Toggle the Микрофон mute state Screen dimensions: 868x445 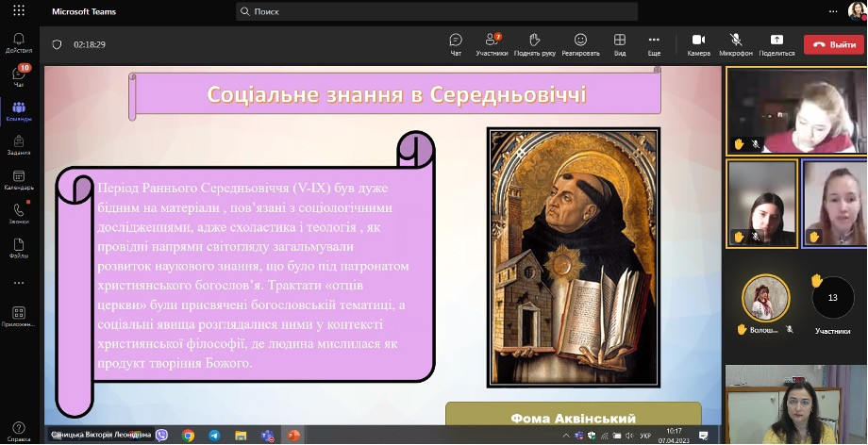pos(736,43)
